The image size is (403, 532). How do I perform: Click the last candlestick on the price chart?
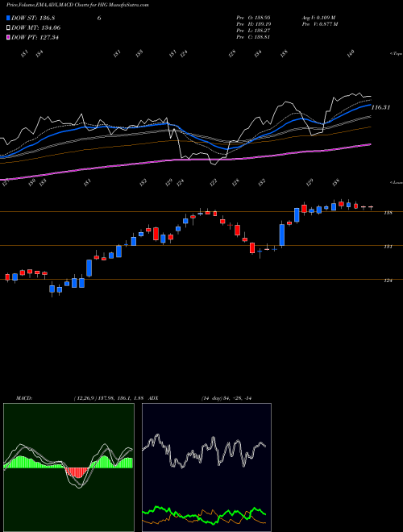pos(371,207)
